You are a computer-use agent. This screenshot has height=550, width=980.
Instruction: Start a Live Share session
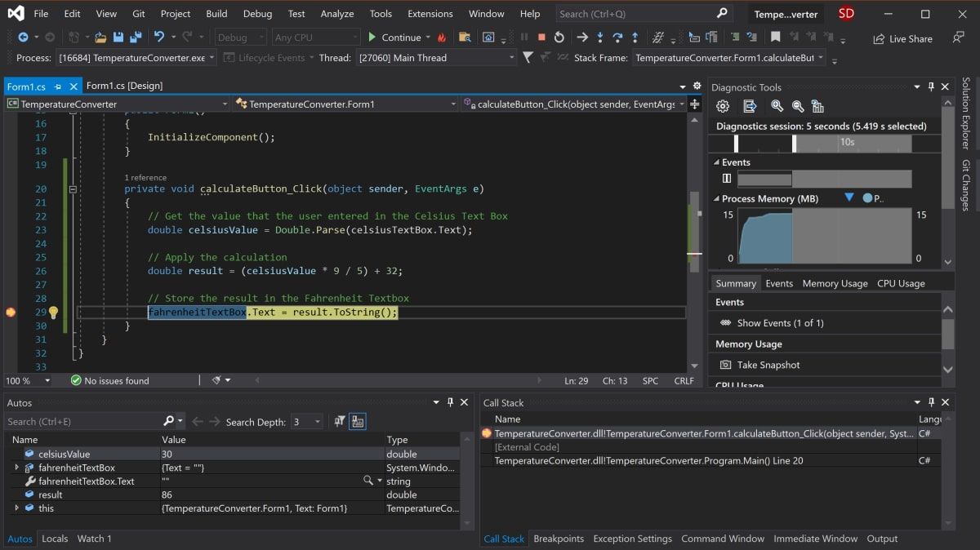[x=902, y=38]
